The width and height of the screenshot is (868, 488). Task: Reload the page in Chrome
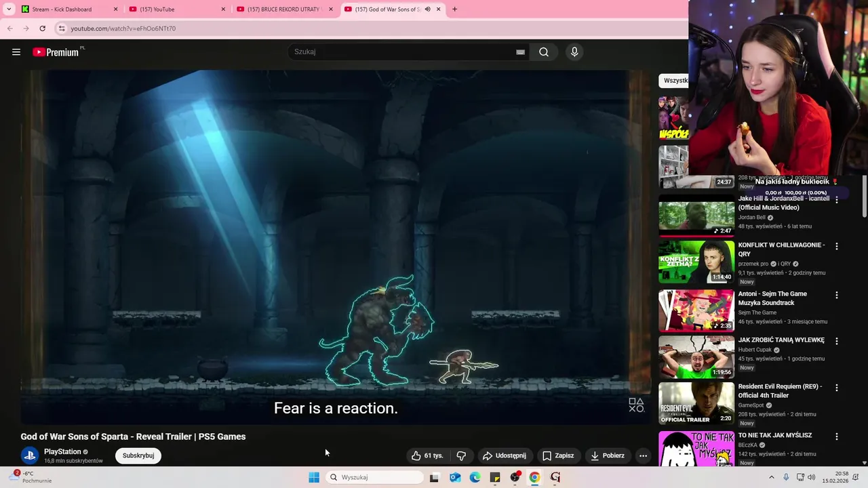(x=42, y=28)
